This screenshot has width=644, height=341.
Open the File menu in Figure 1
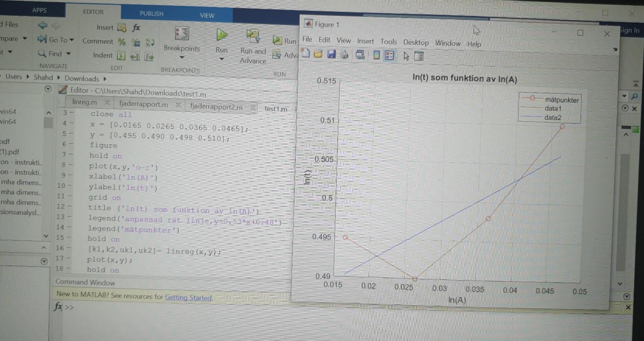307,39
